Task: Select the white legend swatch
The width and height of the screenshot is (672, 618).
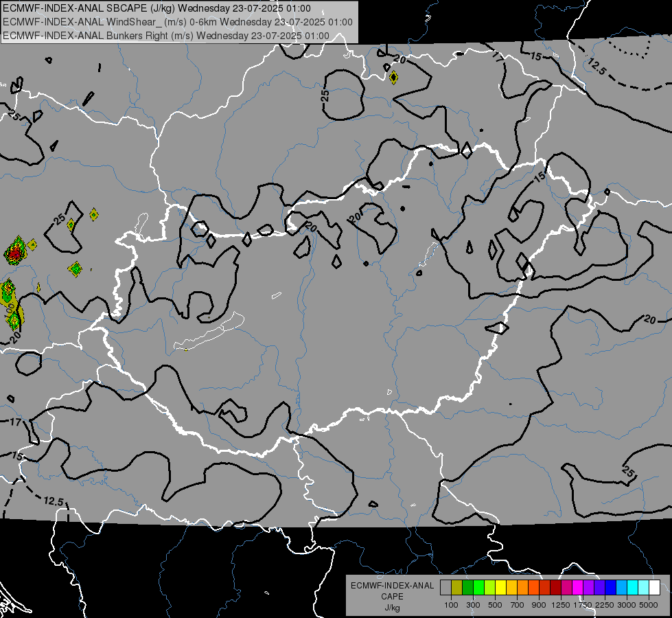Action: (x=655, y=588)
